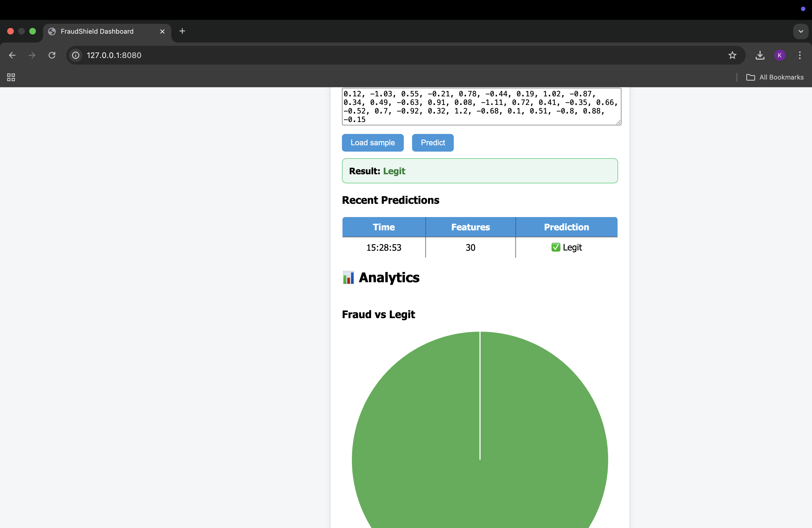The height and width of the screenshot is (528, 812).
Task: Open the apps grid in bookmarks bar
Action: pyautogui.click(x=11, y=77)
